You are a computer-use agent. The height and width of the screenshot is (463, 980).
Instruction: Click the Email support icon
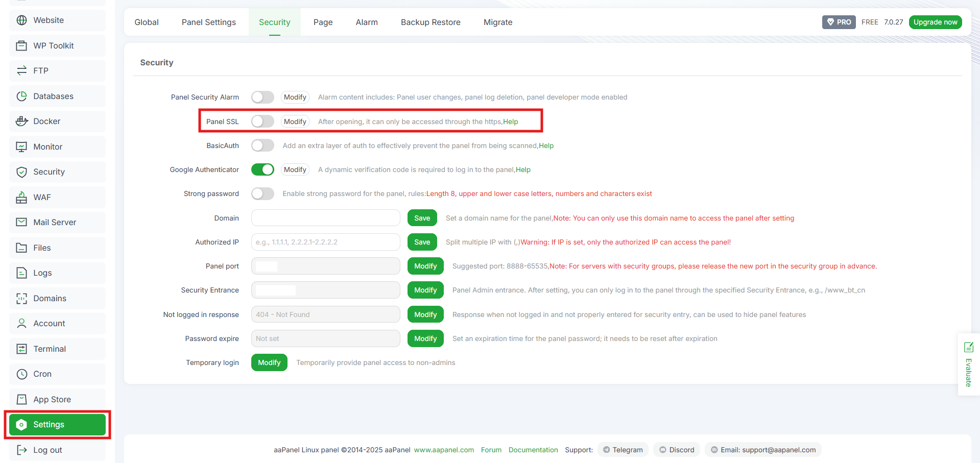coord(714,450)
